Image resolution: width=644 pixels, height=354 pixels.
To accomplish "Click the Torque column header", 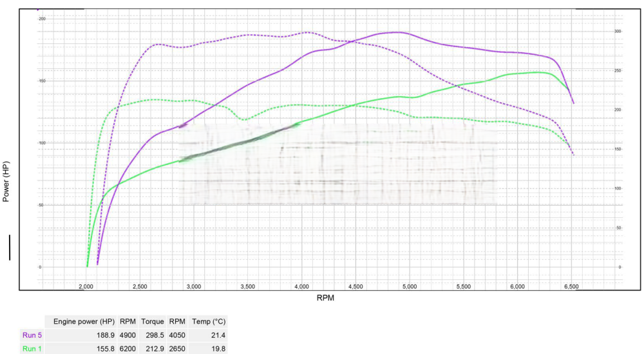I will point(152,320).
